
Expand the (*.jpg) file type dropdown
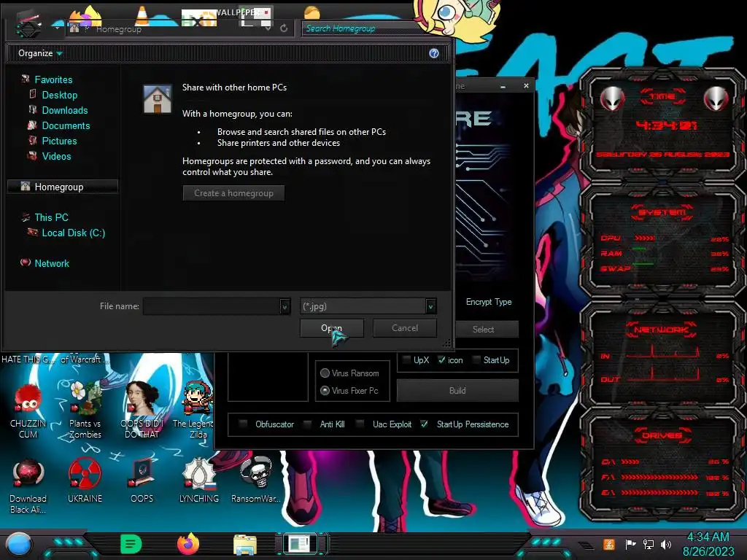coord(430,307)
